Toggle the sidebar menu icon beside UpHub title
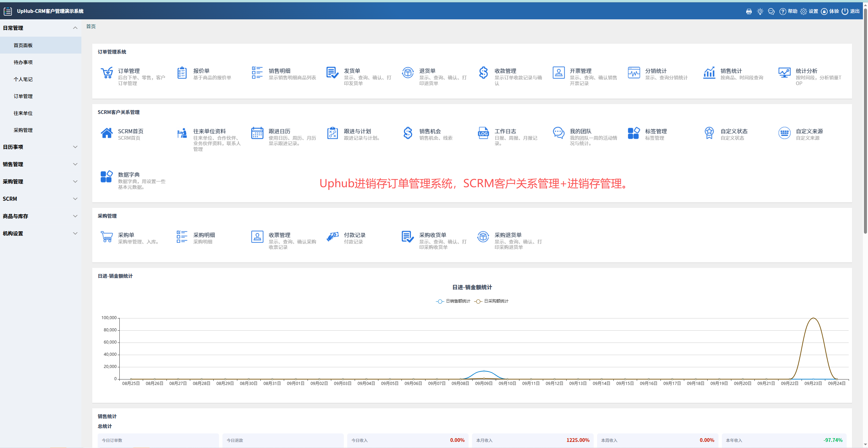This screenshot has height=448, width=868. [x=8, y=12]
